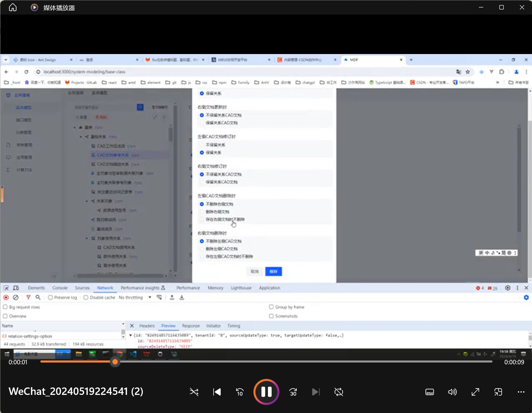Collapse the top-level root tree node

tap(75, 127)
